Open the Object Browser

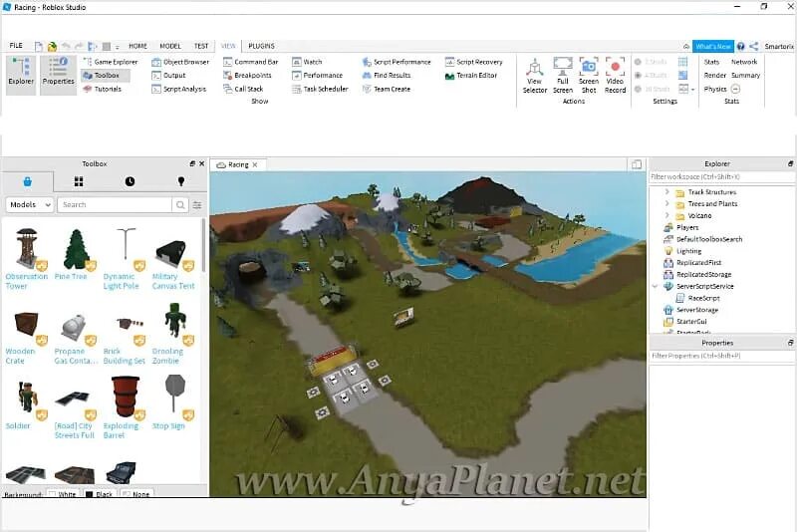click(180, 62)
